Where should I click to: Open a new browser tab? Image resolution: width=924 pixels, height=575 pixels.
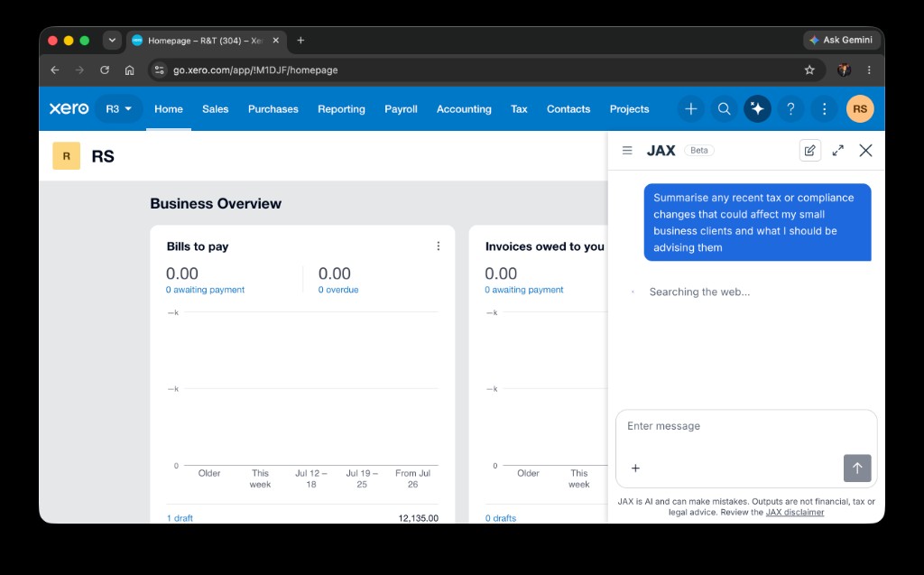300,40
